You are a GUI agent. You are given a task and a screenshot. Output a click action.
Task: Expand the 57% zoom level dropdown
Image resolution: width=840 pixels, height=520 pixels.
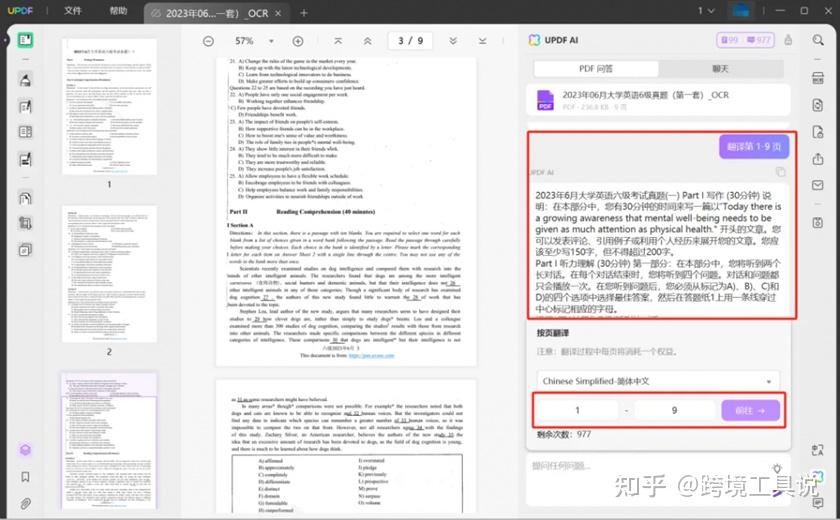(271, 41)
